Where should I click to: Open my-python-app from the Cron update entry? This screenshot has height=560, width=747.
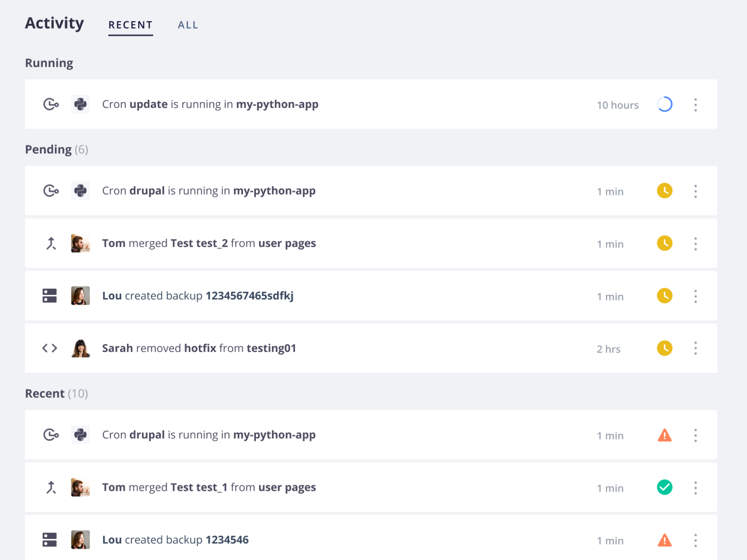point(277,104)
